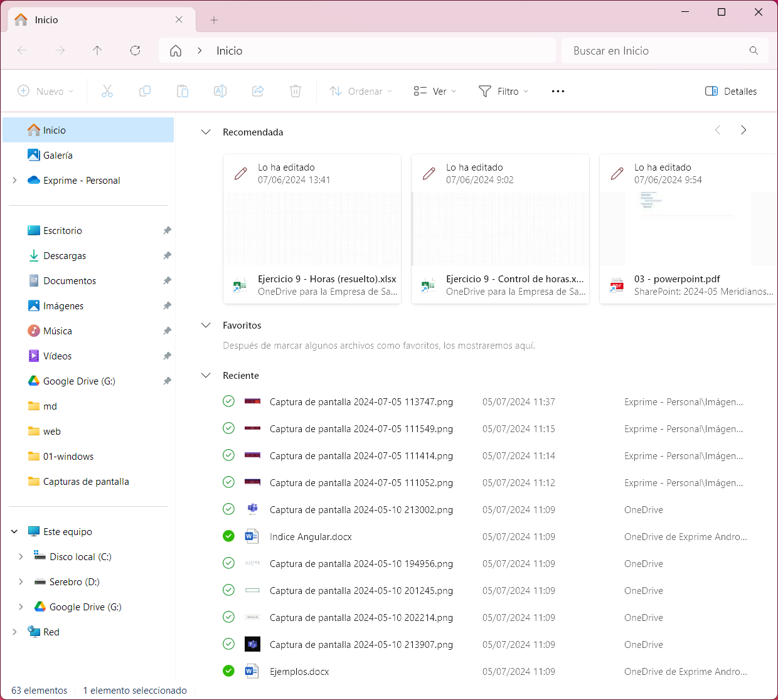Image resolution: width=778 pixels, height=700 pixels.
Task: Expand Disco local (C:) tree node
Action: (x=21, y=557)
